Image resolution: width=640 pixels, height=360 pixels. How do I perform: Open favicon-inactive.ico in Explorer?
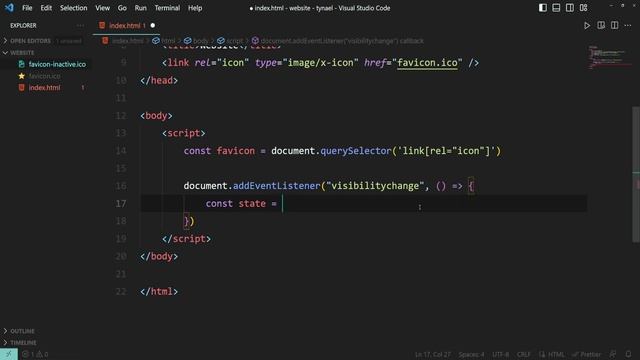coord(57,64)
